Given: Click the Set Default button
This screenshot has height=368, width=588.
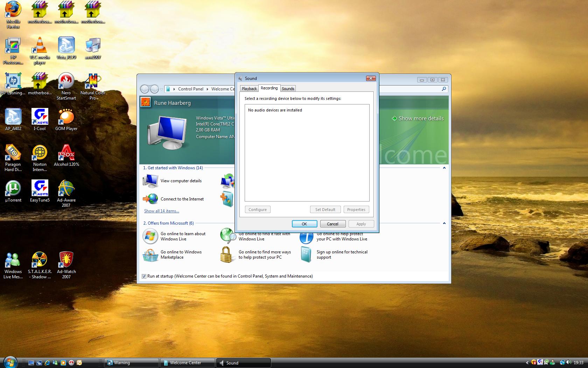Looking at the screenshot, I should pos(325,210).
